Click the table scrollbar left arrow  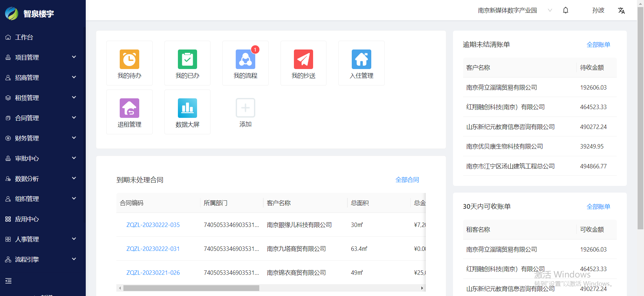pos(120,288)
